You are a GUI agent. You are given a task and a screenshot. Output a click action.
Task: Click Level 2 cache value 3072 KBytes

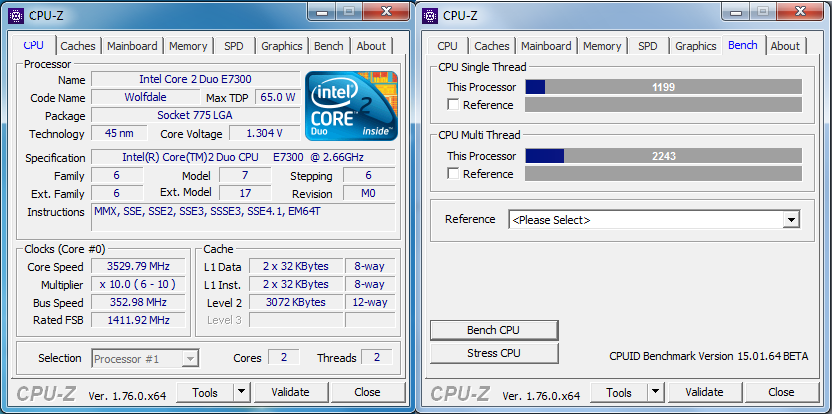tap(296, 303)
